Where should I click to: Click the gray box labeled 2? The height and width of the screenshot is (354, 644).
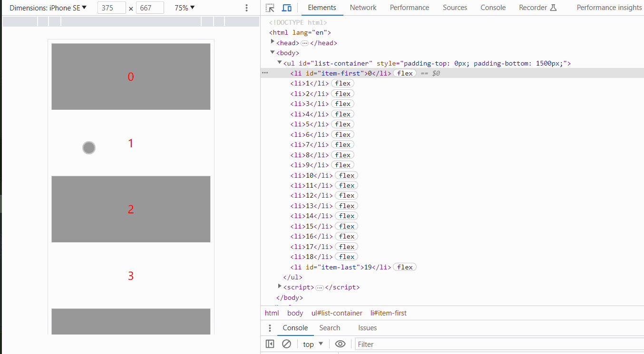point(131,209)
